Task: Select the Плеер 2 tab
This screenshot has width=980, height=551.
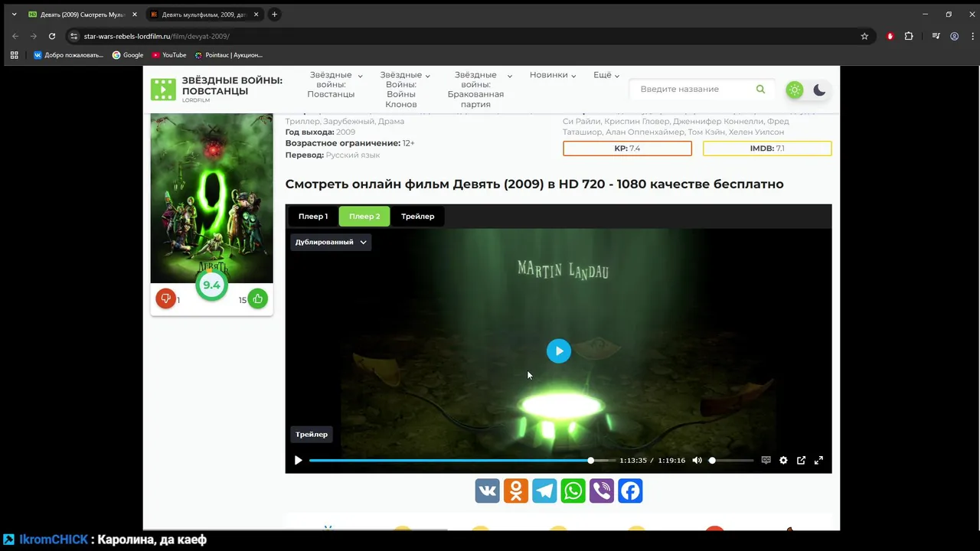Action: 364,217
